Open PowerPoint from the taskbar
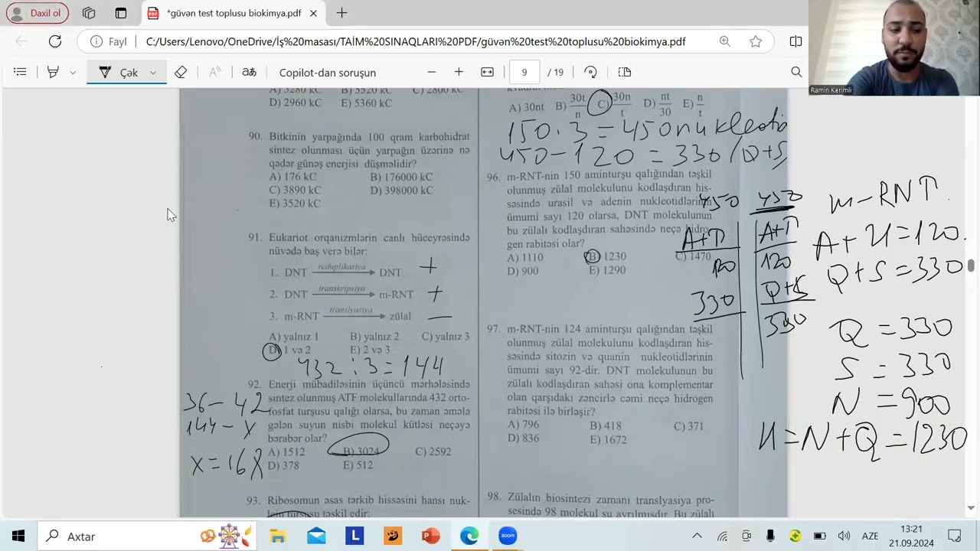Viewport: 980px width, 551px height. [431, 536]
